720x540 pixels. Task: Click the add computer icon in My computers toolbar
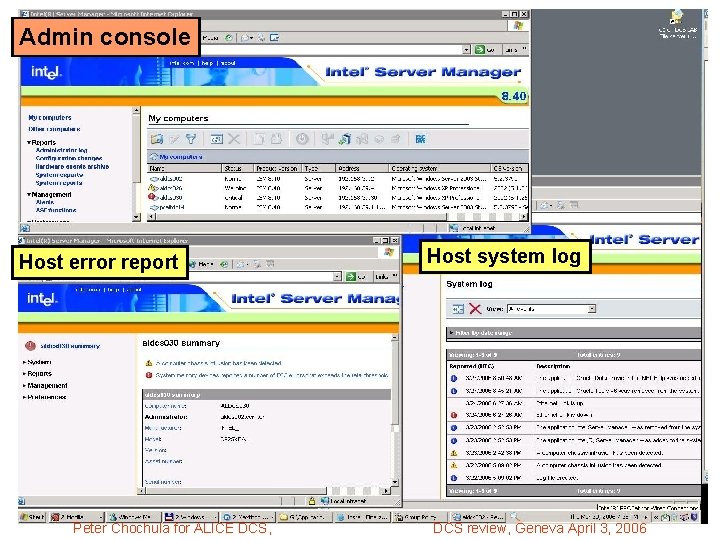(x=157, y=139)
